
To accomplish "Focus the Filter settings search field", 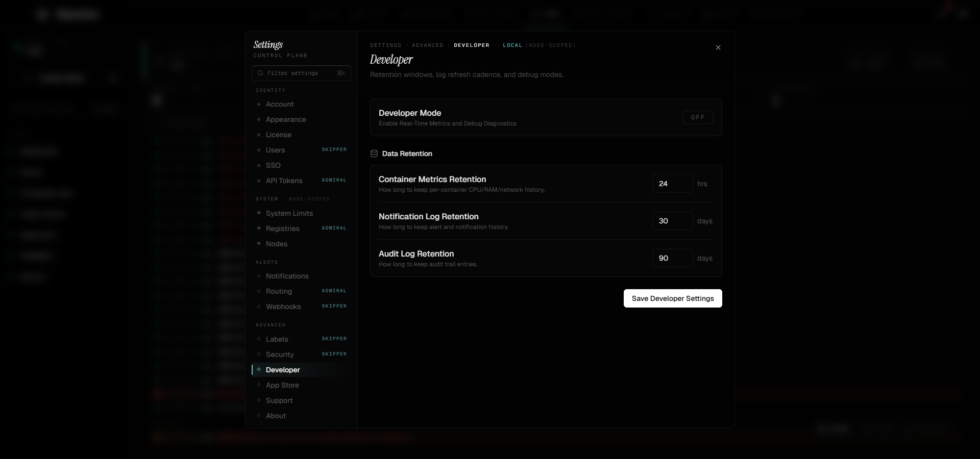I will 301,73.
